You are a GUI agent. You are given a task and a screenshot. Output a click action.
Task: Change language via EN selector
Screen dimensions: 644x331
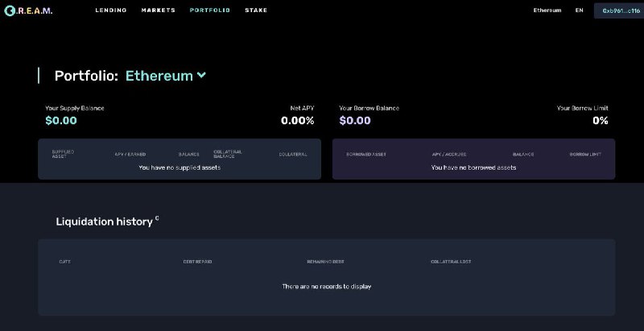point(579,10)
